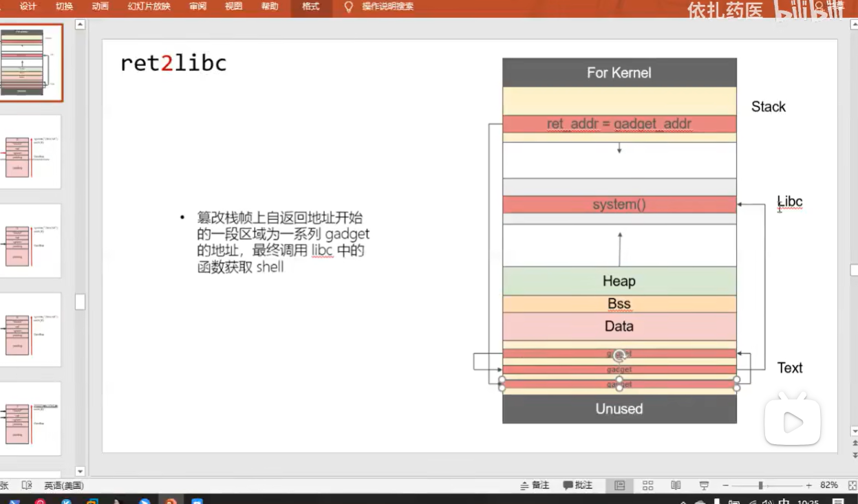Open the 帮助 ribbon tab
Screen dimensions: 858x504
click(x=270, y=6)
